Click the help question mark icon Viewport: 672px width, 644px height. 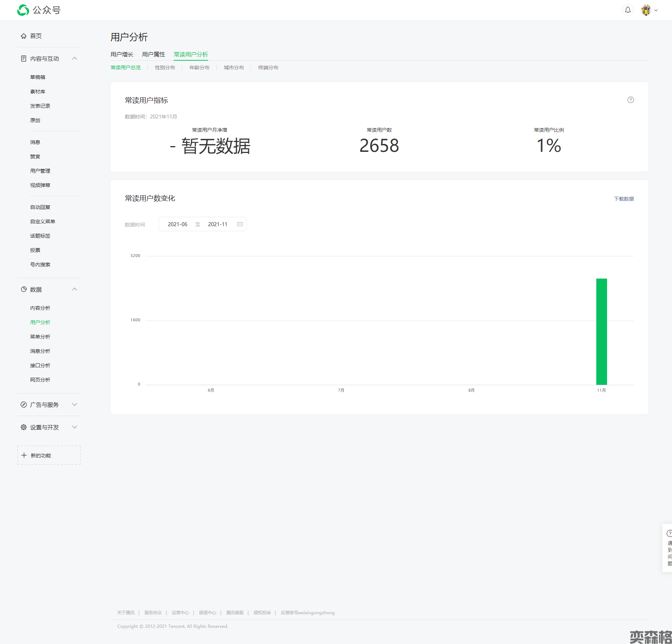click(x=630, y=100)
